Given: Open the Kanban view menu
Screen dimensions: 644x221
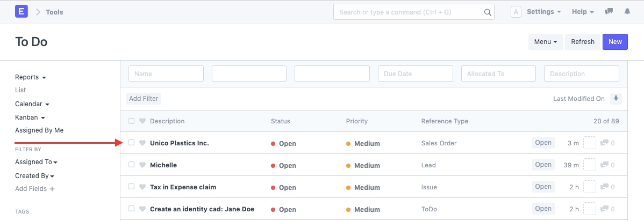Looking at the screenshot, I should pos(30,117).
